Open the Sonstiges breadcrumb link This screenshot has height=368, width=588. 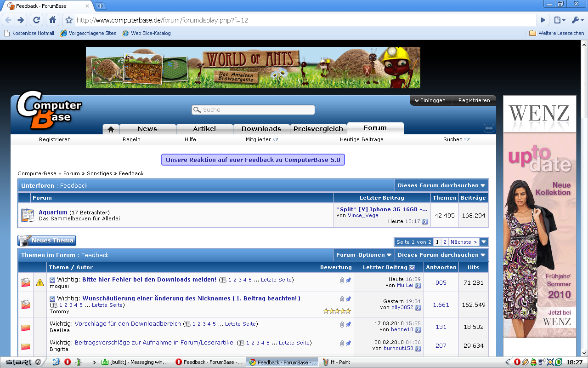coord(99,173)
